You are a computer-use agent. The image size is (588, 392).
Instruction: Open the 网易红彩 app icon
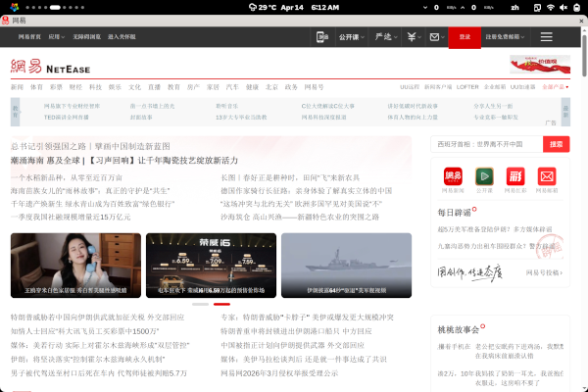coord(515,176)
